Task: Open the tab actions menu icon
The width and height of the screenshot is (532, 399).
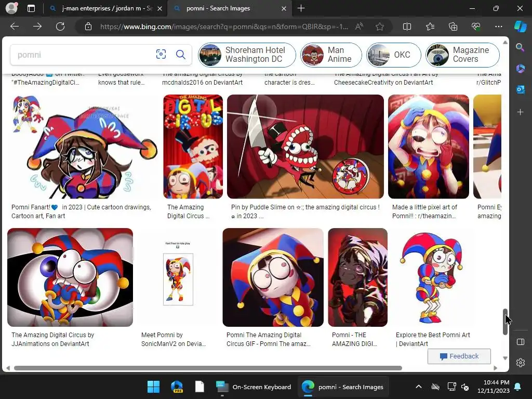Action: 31,8
